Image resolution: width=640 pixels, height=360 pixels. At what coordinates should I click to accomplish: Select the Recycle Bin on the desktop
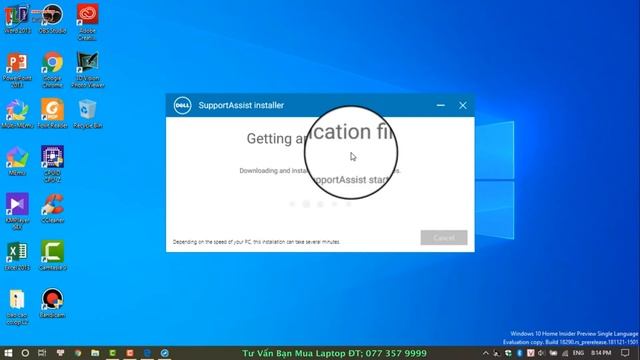point(87,113)
